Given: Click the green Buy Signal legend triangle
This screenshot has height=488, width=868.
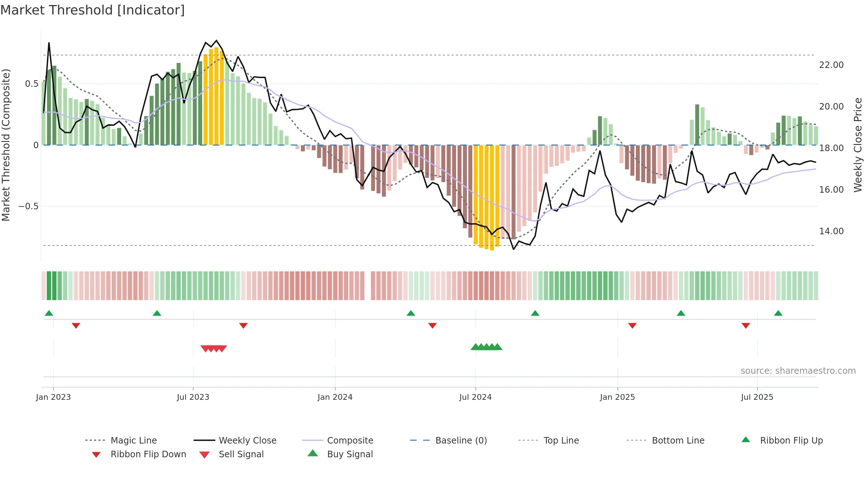Looking at the screenshot, I should point(313,453).
